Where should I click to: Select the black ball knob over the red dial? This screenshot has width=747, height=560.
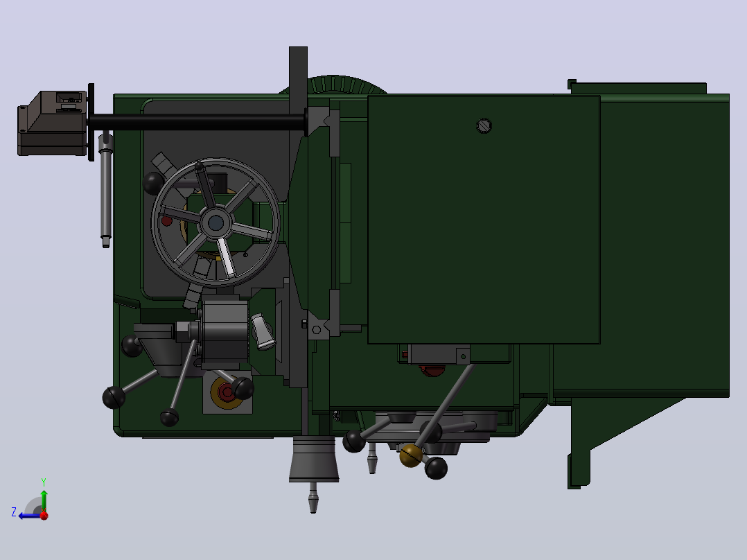tap(243, 388)
